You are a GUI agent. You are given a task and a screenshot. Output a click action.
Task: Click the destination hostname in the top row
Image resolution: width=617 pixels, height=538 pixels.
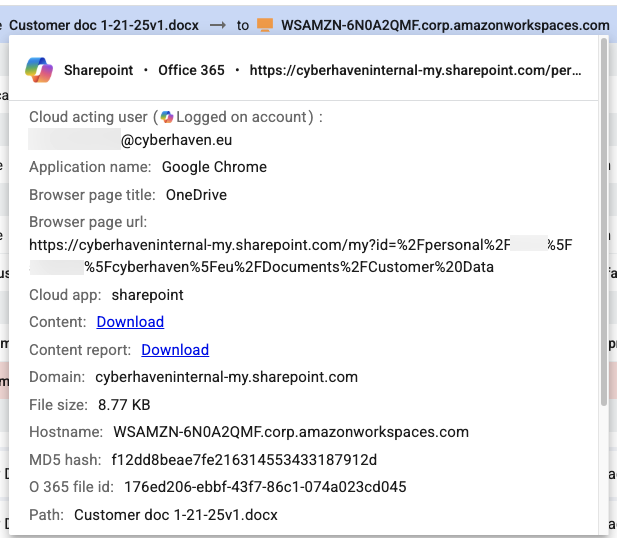(445, 23)
